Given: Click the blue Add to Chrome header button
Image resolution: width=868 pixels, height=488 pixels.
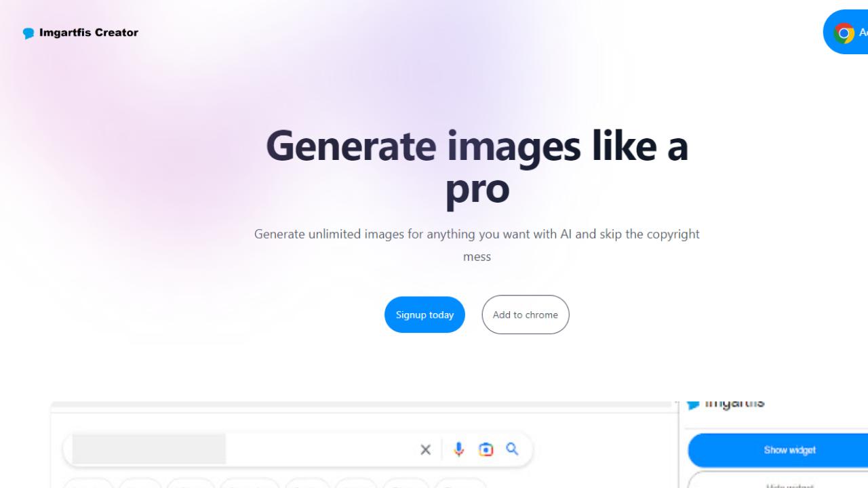Looking at the screenshot, I should [846, 32].
